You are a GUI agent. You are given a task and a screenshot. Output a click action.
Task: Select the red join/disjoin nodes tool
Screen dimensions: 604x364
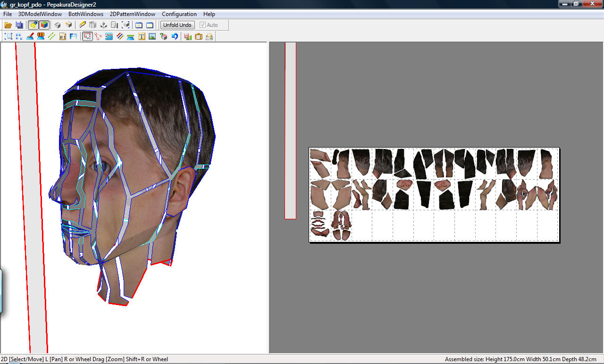coord(98,36)
